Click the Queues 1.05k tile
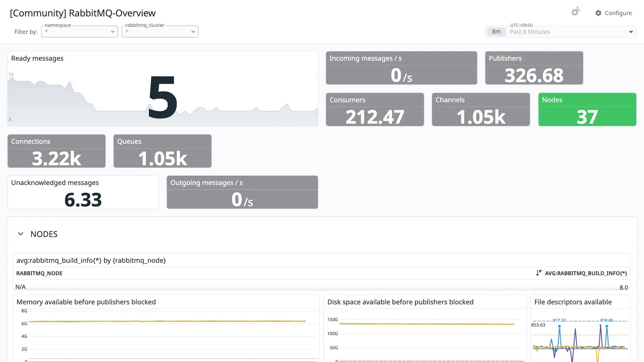Viewport: 644px width, 362px height. (x=163, y=151)
